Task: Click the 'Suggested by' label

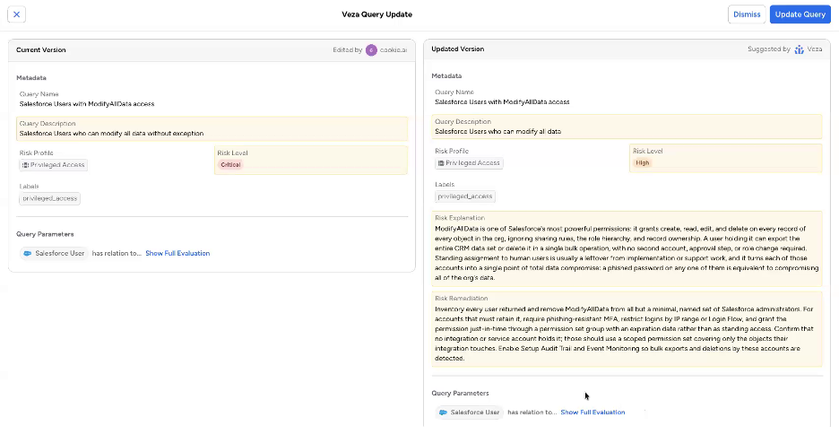Action: 769,49
